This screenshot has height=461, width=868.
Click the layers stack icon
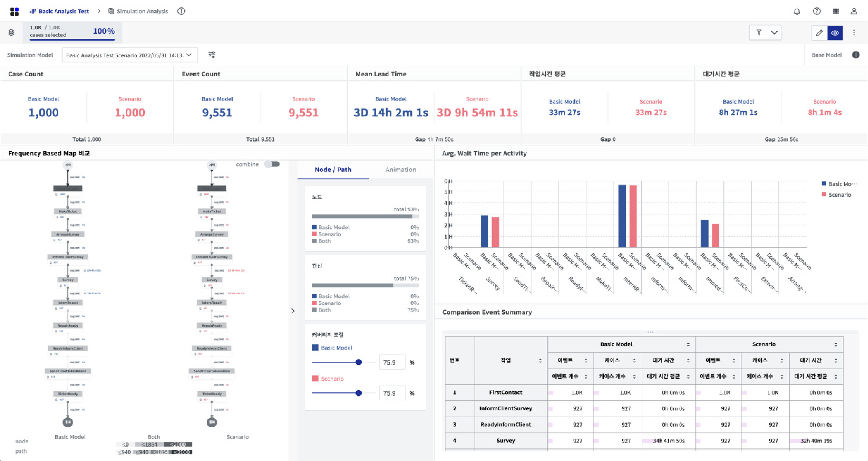click(11, 32)
